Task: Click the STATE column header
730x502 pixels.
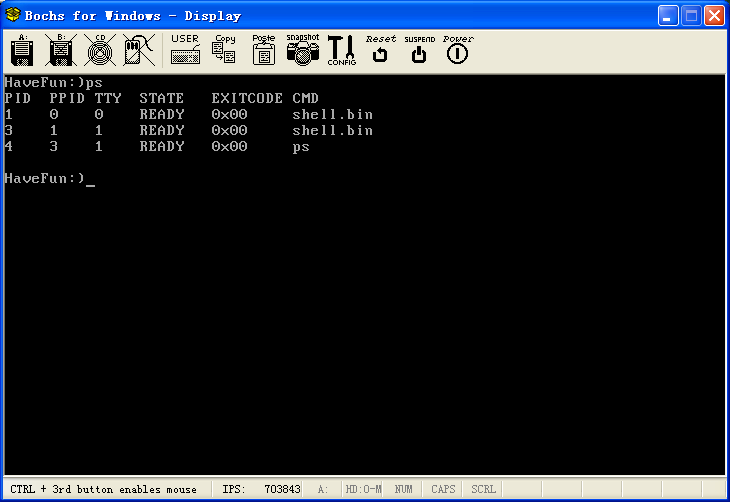Action: click(162, 98)
